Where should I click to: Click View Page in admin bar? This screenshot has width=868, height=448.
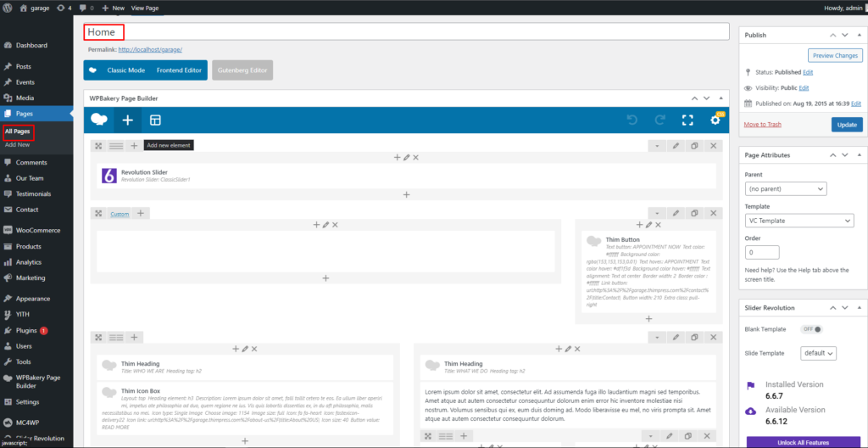(145, 8)
